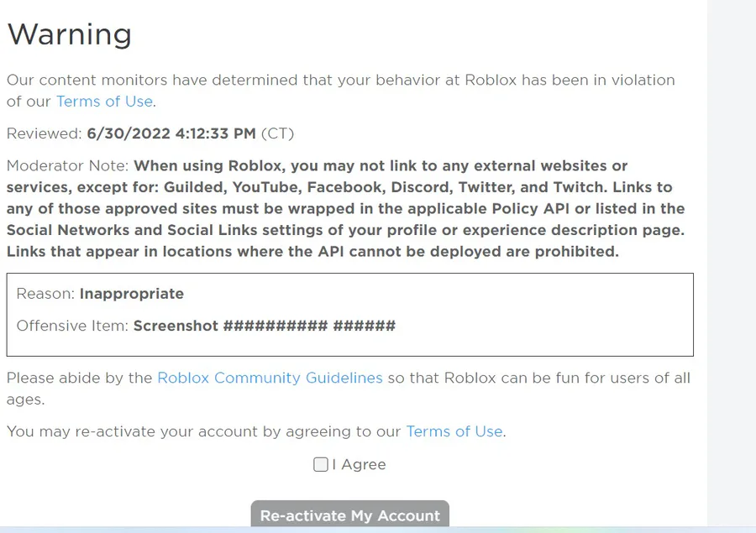Click the "(CT)" timezone text
Viewport: 756px width, 533px height.
click(277, 133)
